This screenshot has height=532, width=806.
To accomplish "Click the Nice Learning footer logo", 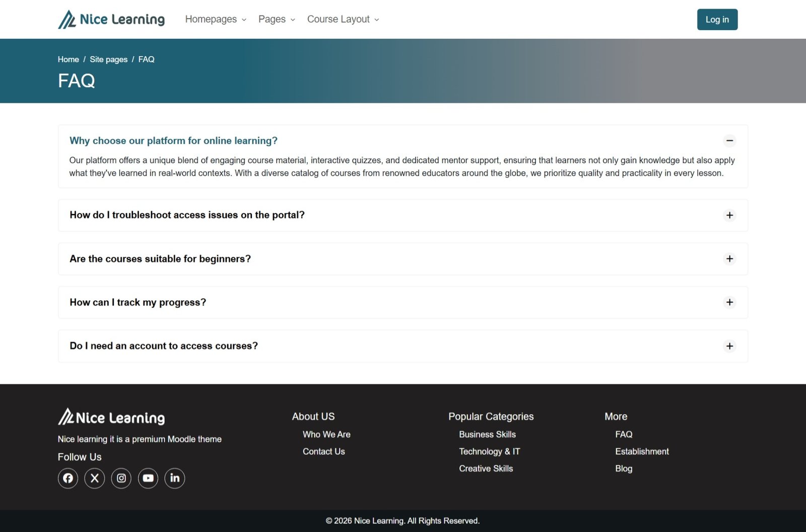I will pos(111,417).
